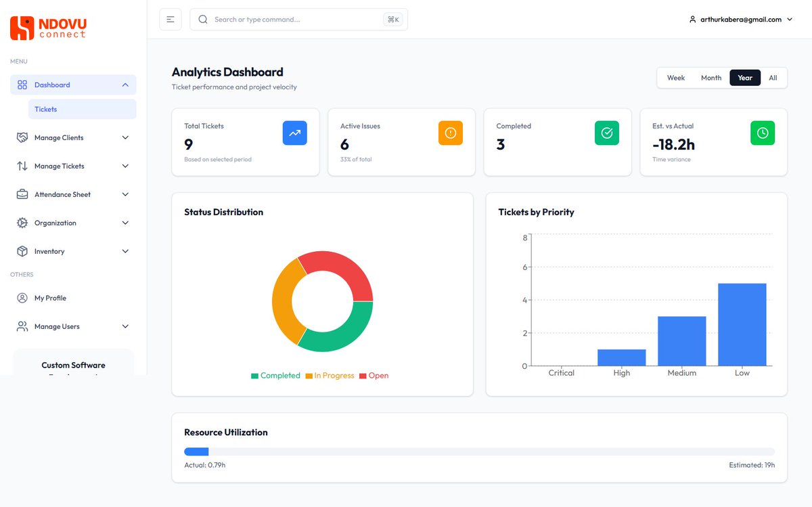812x507 pixels.
Task: Open Manage Users menu label
Action: click(57, 326)
